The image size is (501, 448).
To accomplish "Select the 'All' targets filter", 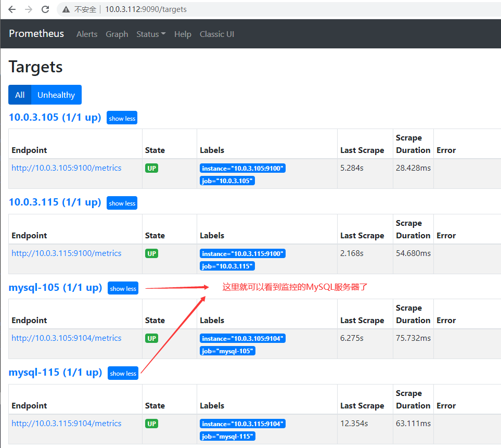I will [19, 95].
